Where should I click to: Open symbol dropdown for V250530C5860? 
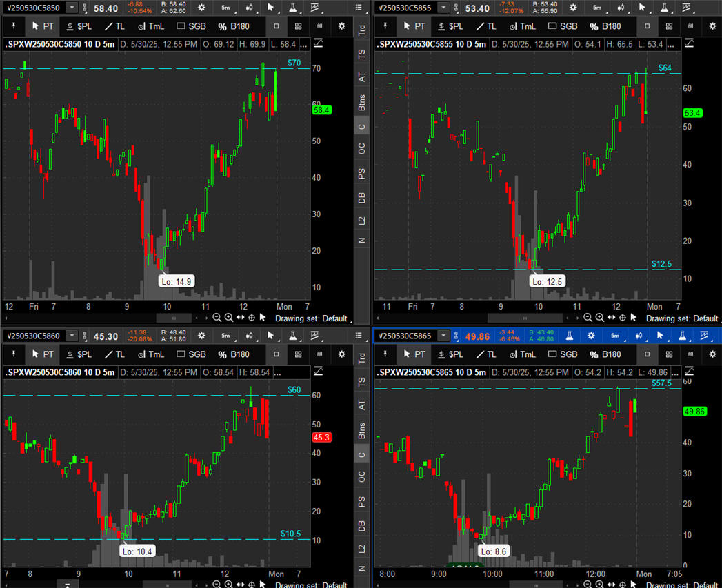click(72, 336)
